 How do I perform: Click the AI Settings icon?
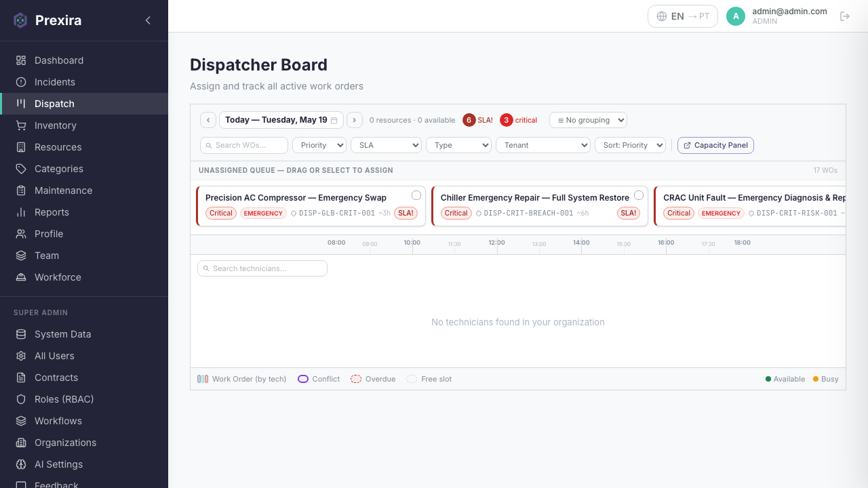click(21, 464)
